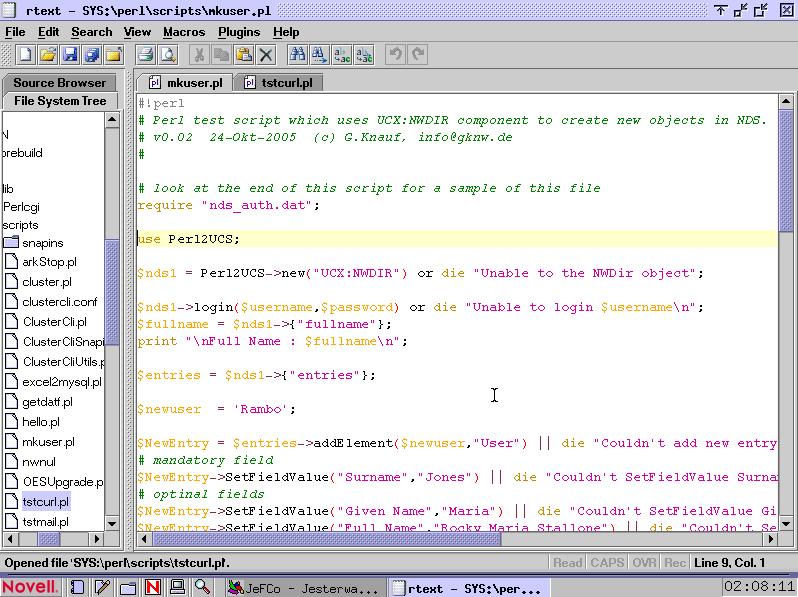Toggle the Rec macro indicator in status bar
The image size is (798, 597).
pos(675,563)
